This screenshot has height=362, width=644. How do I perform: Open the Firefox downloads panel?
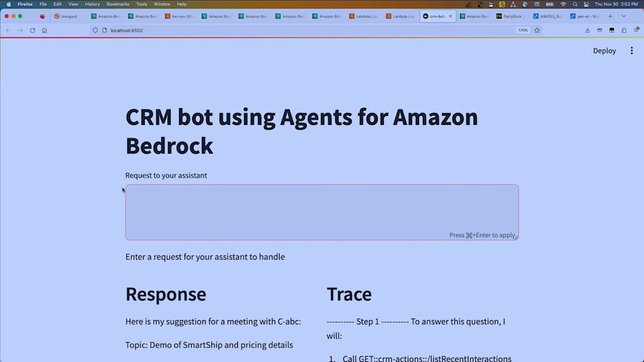pos(588,31)
